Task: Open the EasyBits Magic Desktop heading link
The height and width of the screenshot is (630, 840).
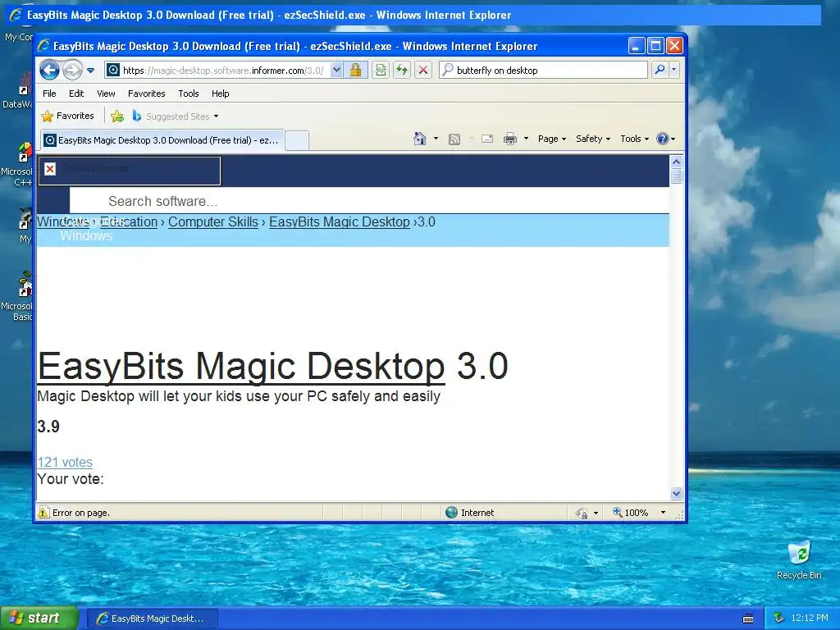Action: click(x=241, y=367)
